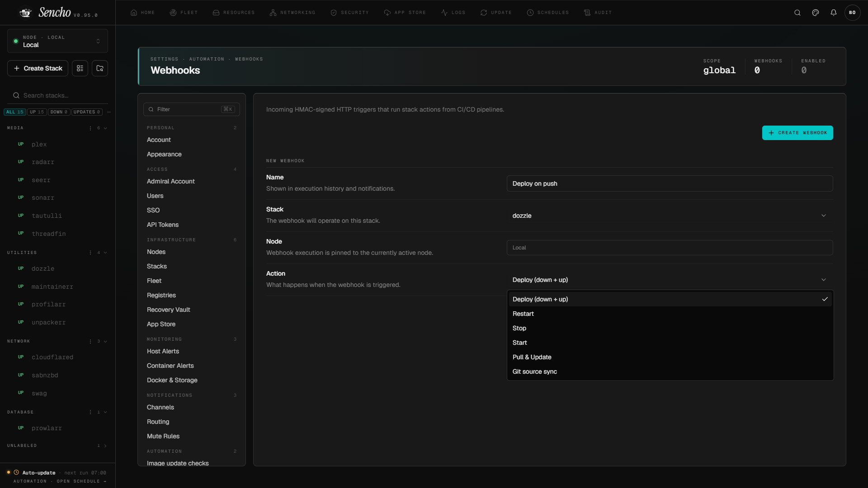This screenshot has width=868, height=488.
Task: Click the Create Stack button
Action: point(38,68)
